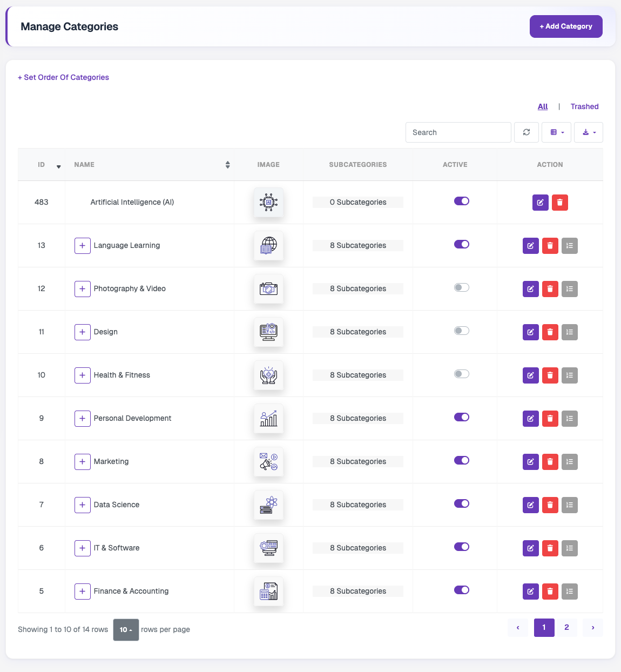Open the rows per page dropdown
The height and width of the screenshot is (672, 621).
(x=126, y=630)
